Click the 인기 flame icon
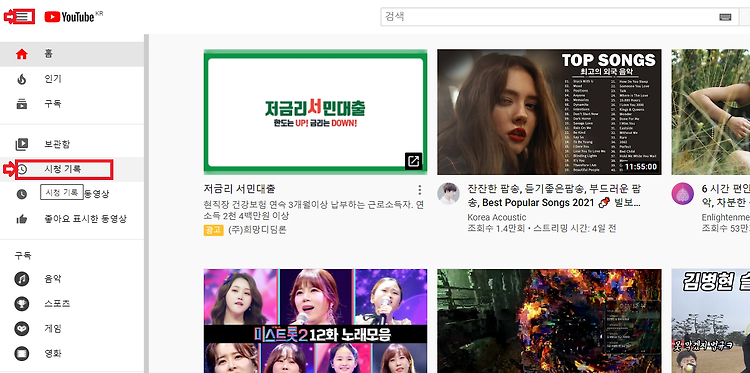Image resolution: width=750 pixels, height=373 pixels. pyautogui.click(x=22, y=79)
